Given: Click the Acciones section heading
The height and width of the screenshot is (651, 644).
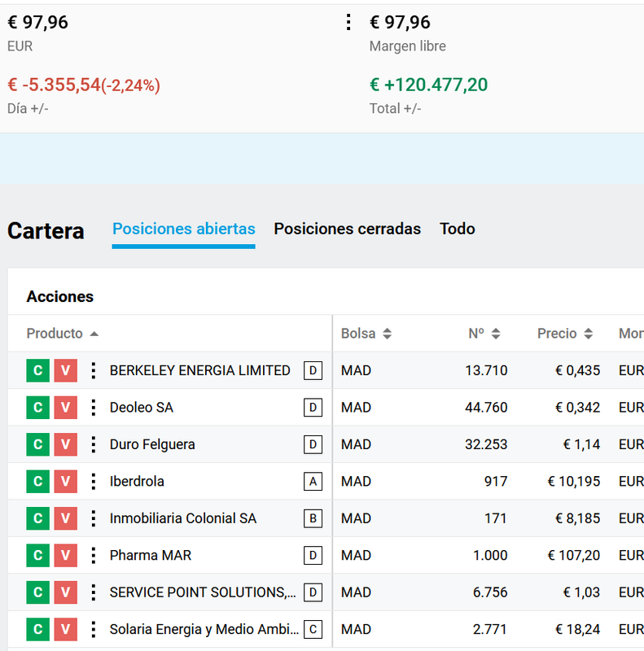Looking at the screenshot, I should click(x=59, y=296).
